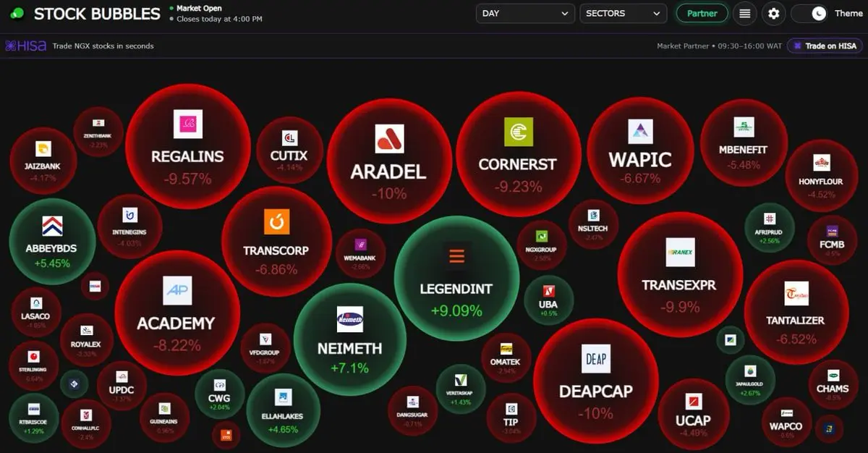This screenshot has height=453, width=868.
Task: Click the Market Partner 09:30–16:00 WAT text
Action: [719, 46]
